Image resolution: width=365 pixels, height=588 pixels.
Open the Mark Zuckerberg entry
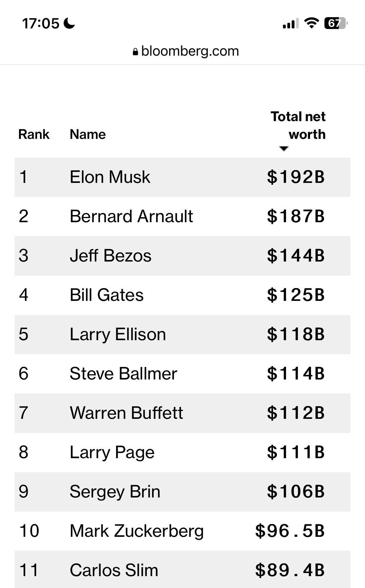[x=137, y=531]
